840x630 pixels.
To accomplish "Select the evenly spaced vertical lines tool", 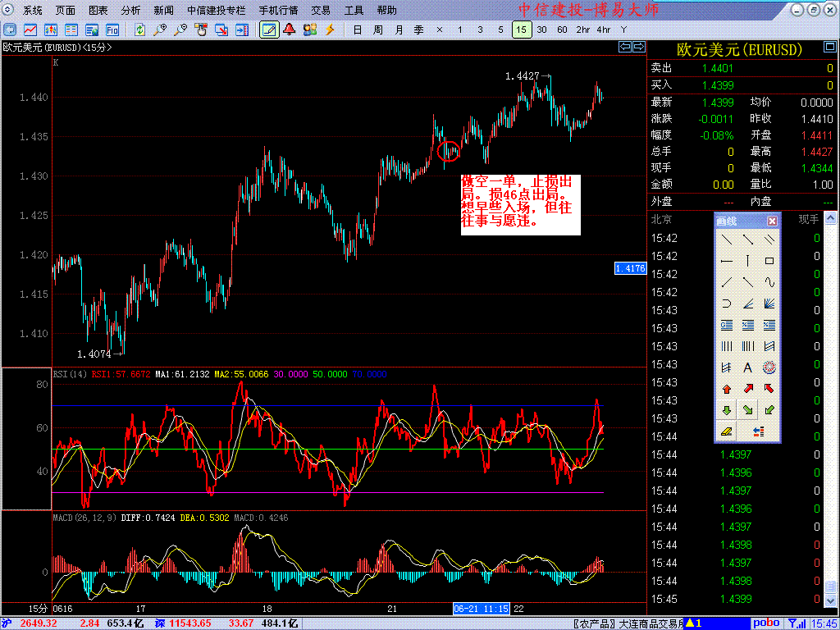I will [x=727, y=347].
